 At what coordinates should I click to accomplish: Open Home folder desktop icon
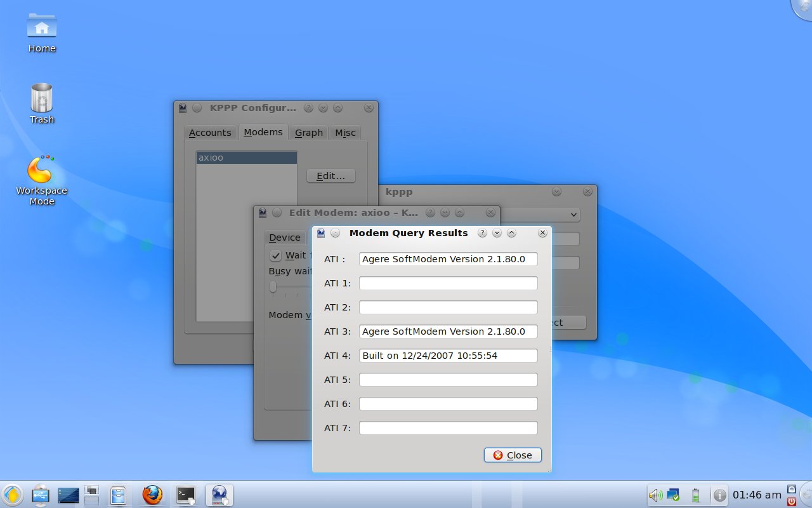pos(42,33)
